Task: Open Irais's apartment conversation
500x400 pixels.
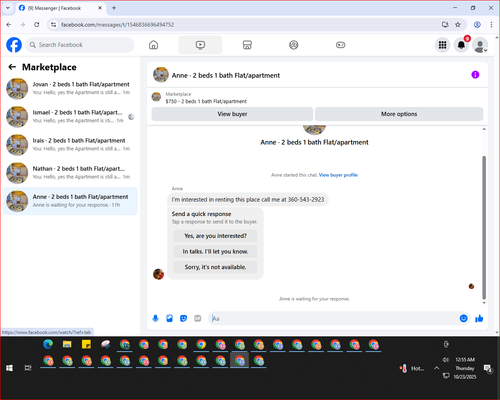Action: pyautogui.click(x=70, y=145)
